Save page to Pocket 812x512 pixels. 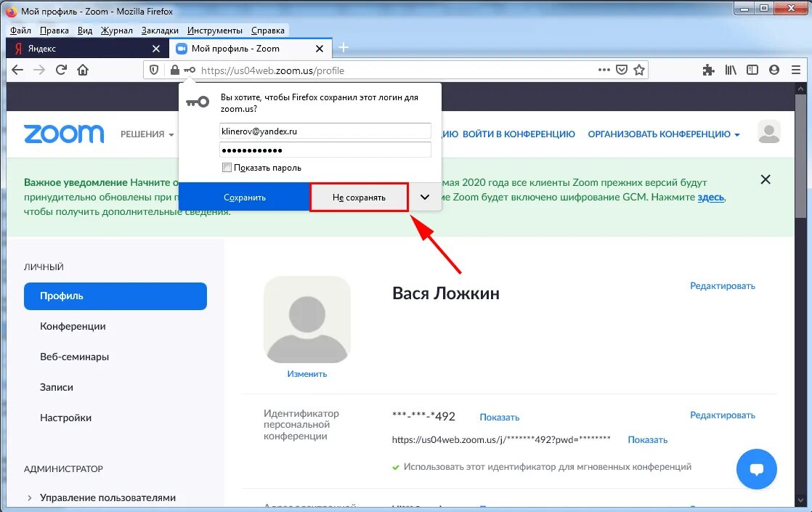622,70
